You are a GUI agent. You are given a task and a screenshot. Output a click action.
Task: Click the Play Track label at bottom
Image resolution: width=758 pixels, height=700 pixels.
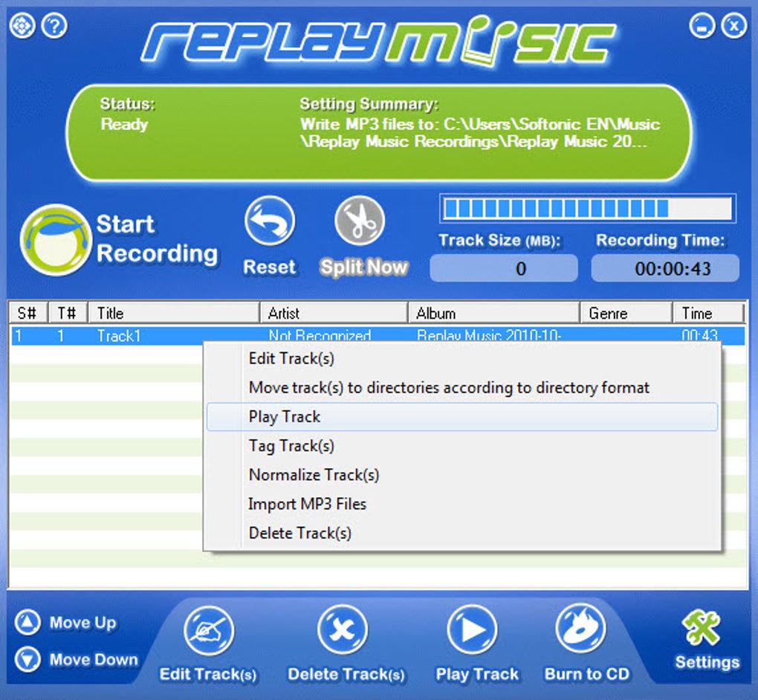[477, 675]
